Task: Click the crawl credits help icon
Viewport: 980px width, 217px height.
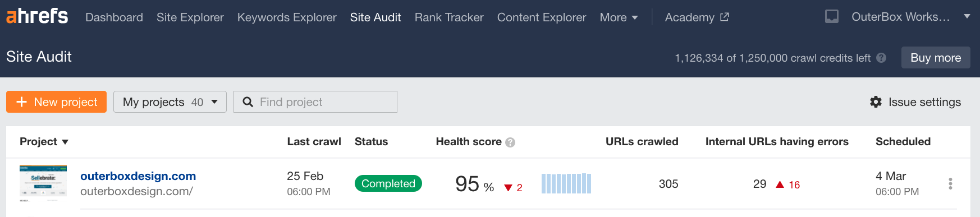Action: (881, 58)
